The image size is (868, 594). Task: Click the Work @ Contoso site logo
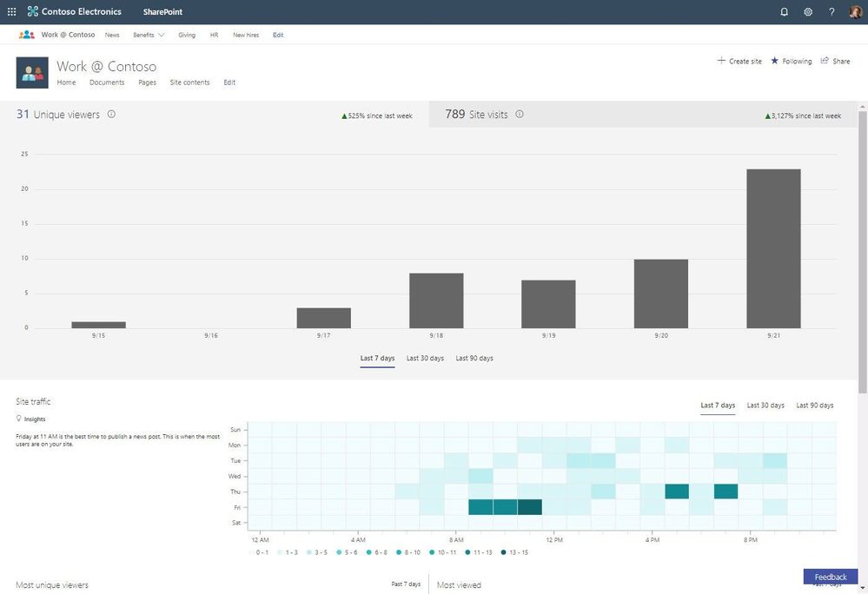coord(32,72)
